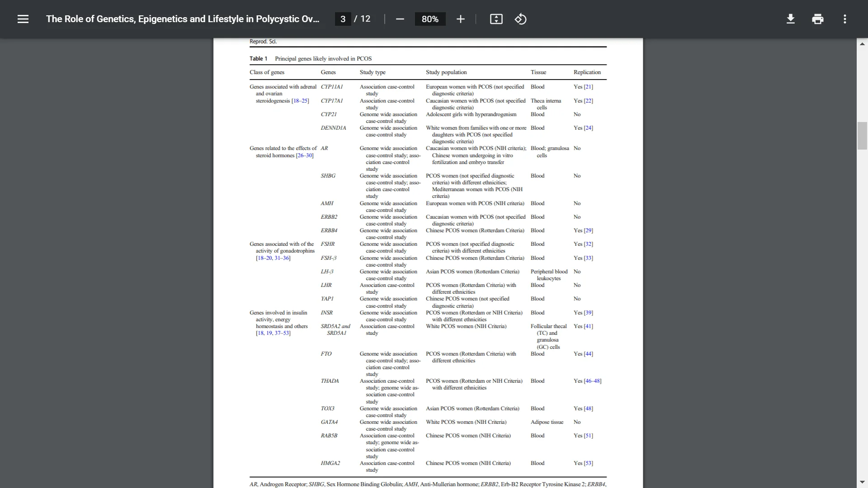
Task: Click the 'Reprod. Sci.' page header
Action: 263,42
